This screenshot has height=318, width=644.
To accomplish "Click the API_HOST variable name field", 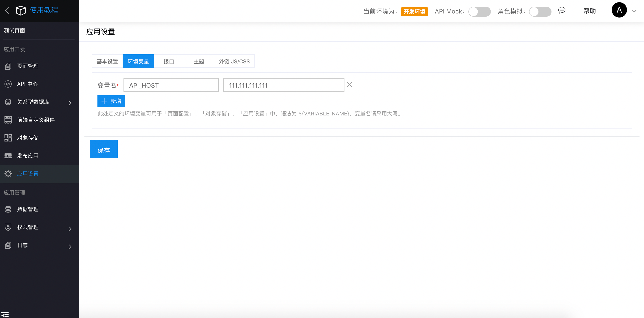I will (171, 85).
